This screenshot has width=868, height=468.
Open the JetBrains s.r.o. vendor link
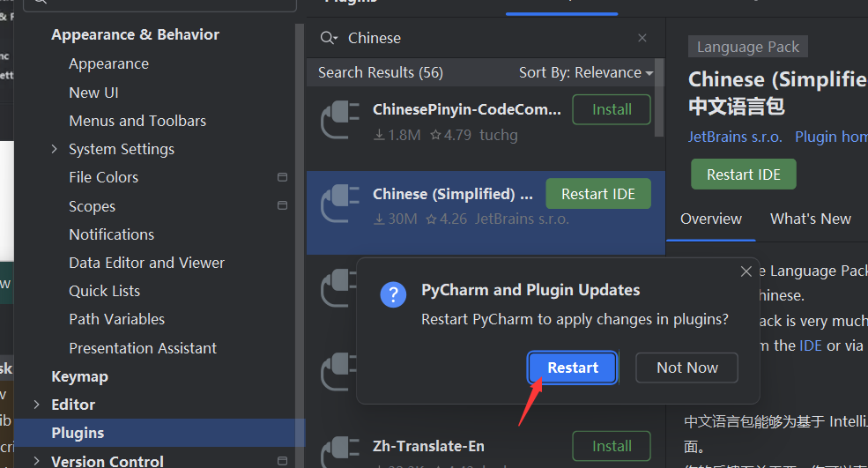(735, 137)
